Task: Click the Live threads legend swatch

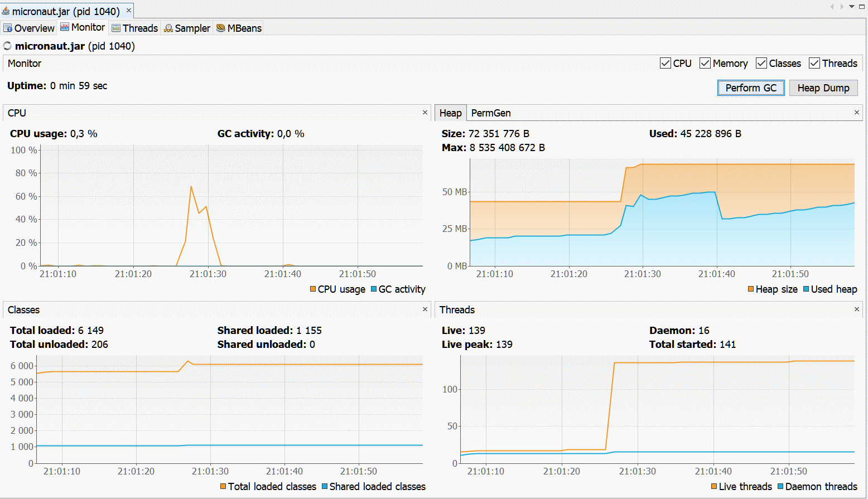Action: pyautogui.click(x=714, y=486)
